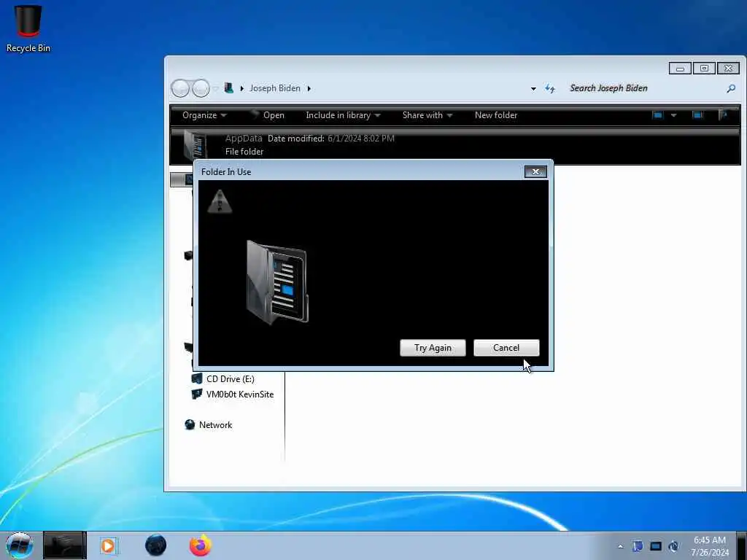This screenshot has width=747, height=560.
Task: Focus the Search Joseph Biden box
Action: click(644, 88)
